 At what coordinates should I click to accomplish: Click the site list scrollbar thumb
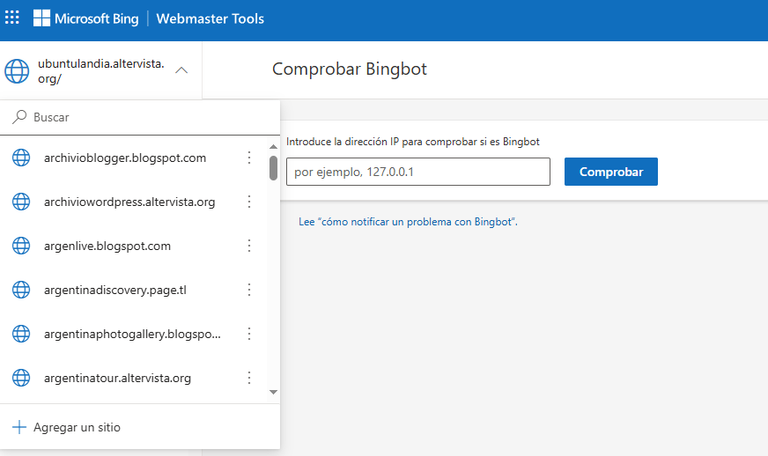[273, 168]
